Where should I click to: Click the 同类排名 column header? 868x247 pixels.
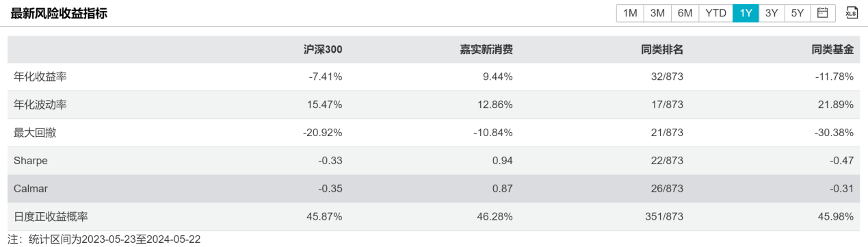point(661,49)
